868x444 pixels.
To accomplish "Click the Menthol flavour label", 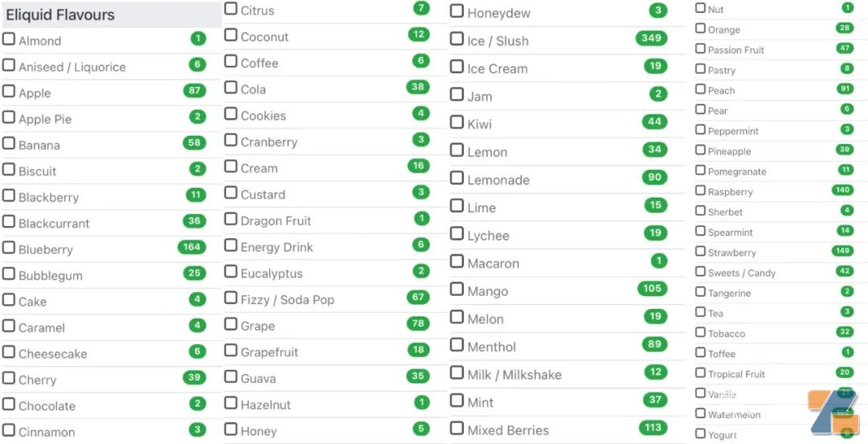I will [x=492, y=347].
